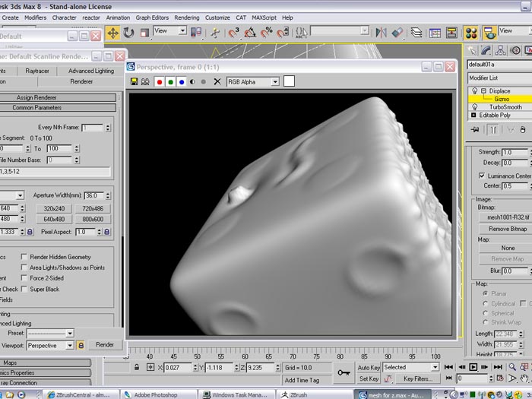532x399 pixels.
Task: Open the Modifiers menu
Action: click(35, 17)
